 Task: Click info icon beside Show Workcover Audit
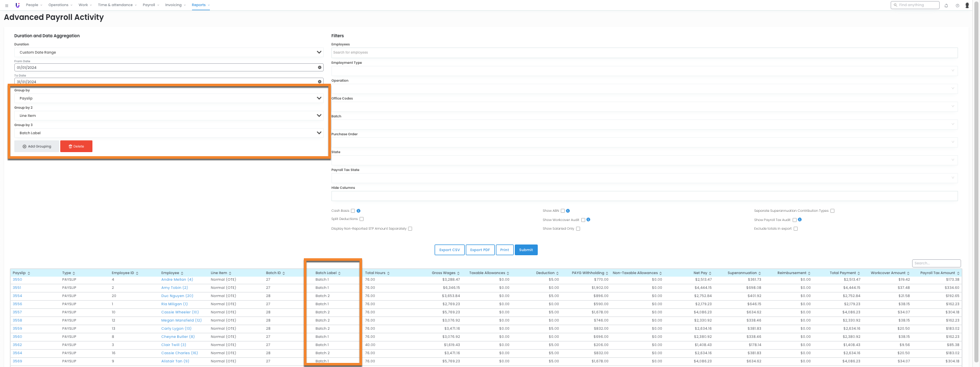(x=588, y=220)
